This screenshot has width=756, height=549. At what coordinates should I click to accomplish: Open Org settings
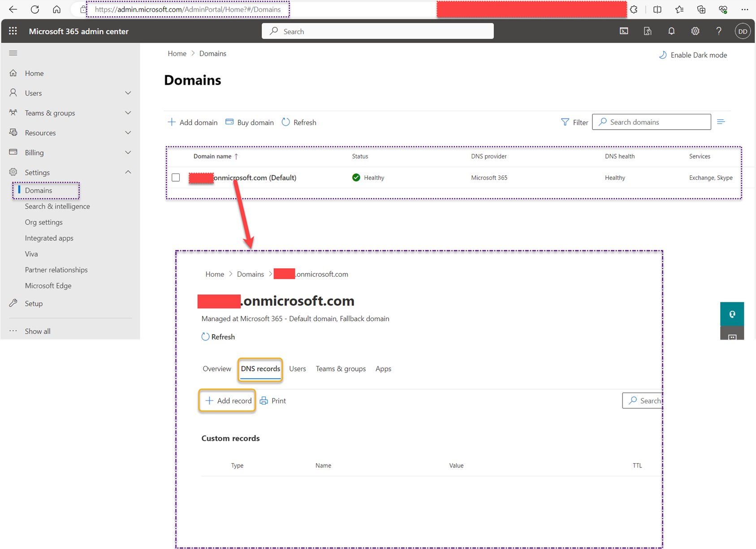44,222
